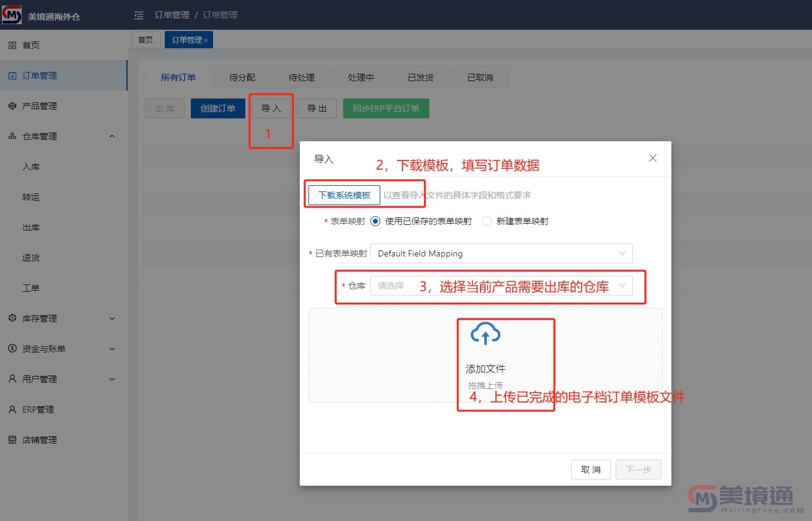Screen dimensions: 812x521
Task: Switch to the 待分配 orders tab
Action: click(x=242, y=77)
